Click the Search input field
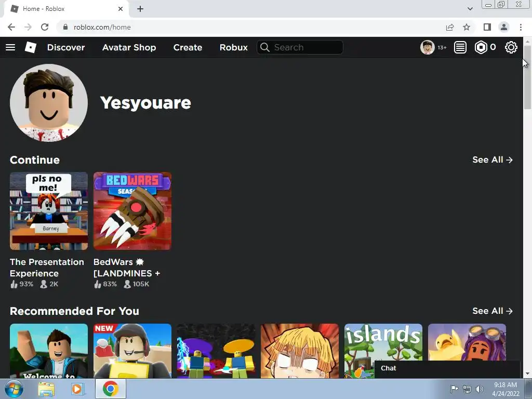Viewport: 532px width, 399px height. coord(300,47)
